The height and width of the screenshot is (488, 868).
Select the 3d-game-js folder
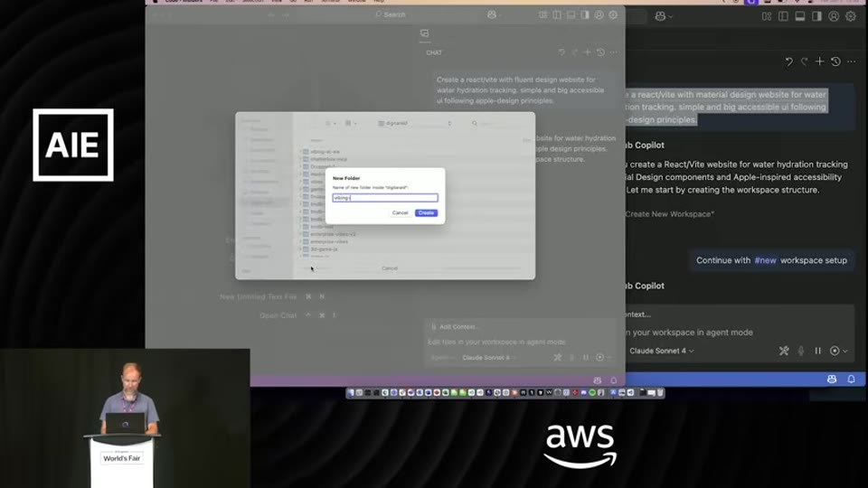324,249
